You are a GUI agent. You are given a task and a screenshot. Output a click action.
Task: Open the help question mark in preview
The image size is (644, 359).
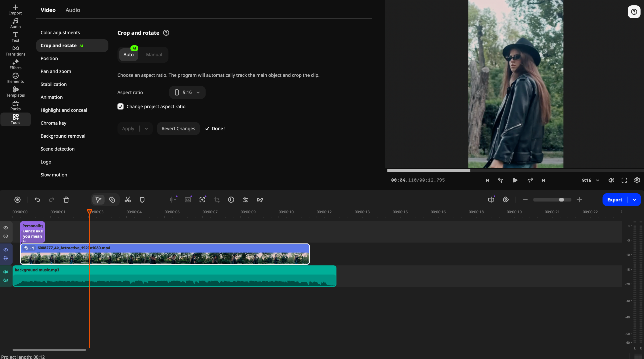(634, 12)
